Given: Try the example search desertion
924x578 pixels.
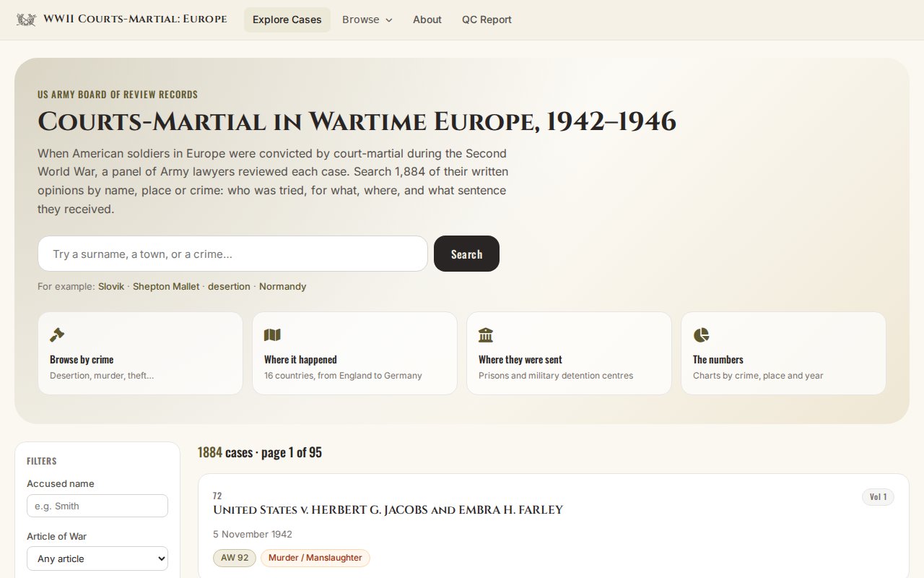Looking at the screenshot, I should (x=229, y=286).
